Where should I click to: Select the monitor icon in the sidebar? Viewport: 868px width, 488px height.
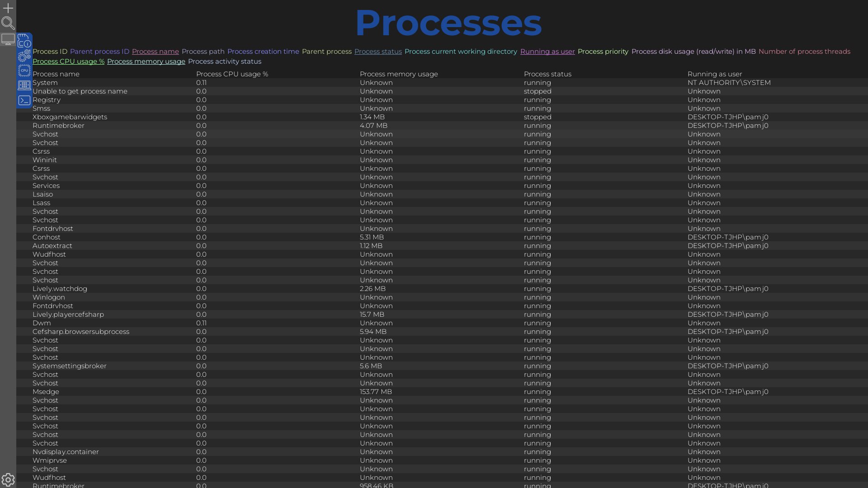tap(8, 40)
